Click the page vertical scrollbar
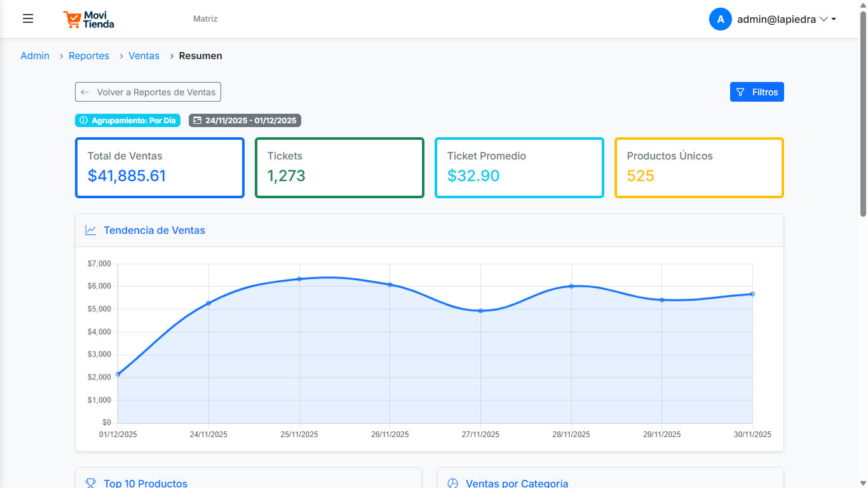This screenshot has width=868, height=488. [x=863, y=114]
